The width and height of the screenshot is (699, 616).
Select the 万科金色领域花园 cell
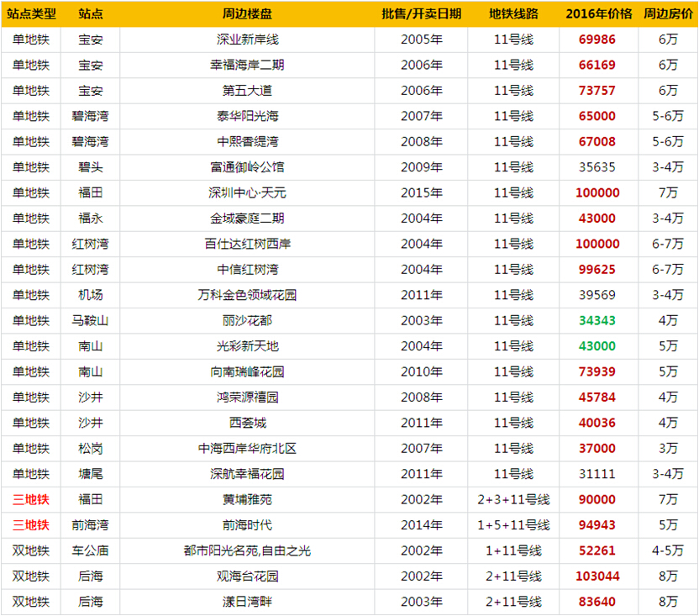[x=247, y=295]
